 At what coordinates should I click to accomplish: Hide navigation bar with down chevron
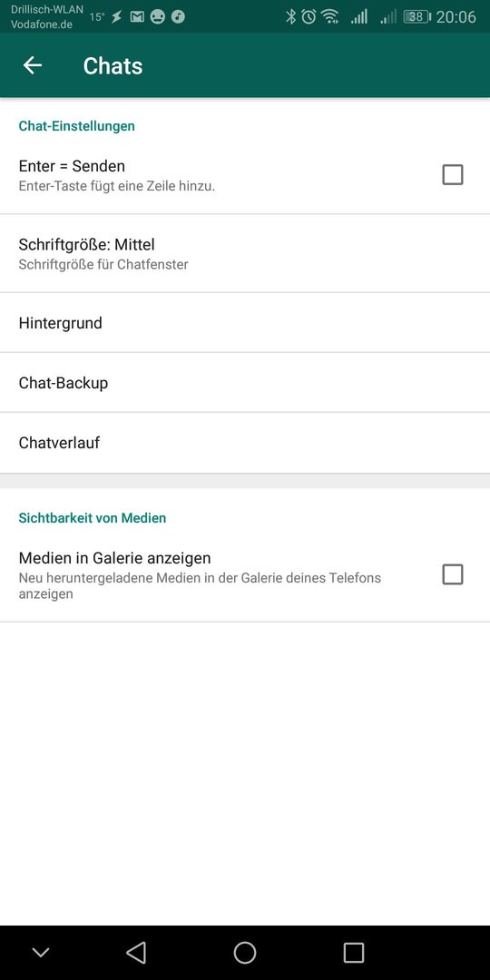click(x=41, y=953)
